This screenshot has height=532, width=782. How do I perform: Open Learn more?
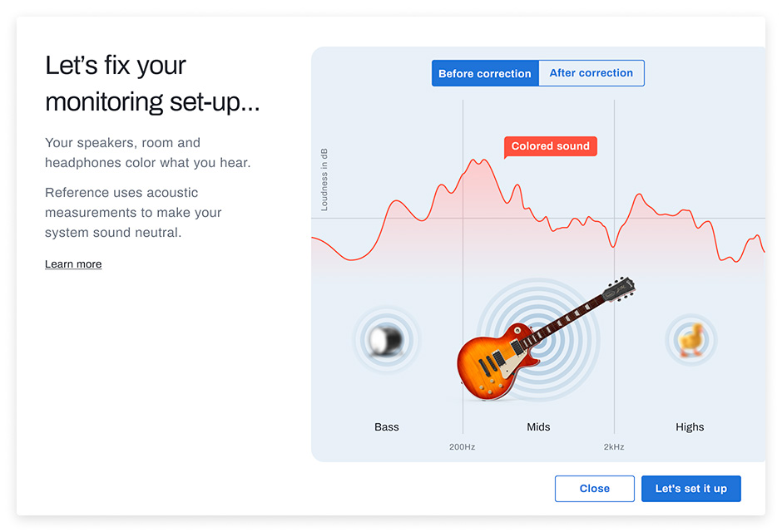click(73, 264)
